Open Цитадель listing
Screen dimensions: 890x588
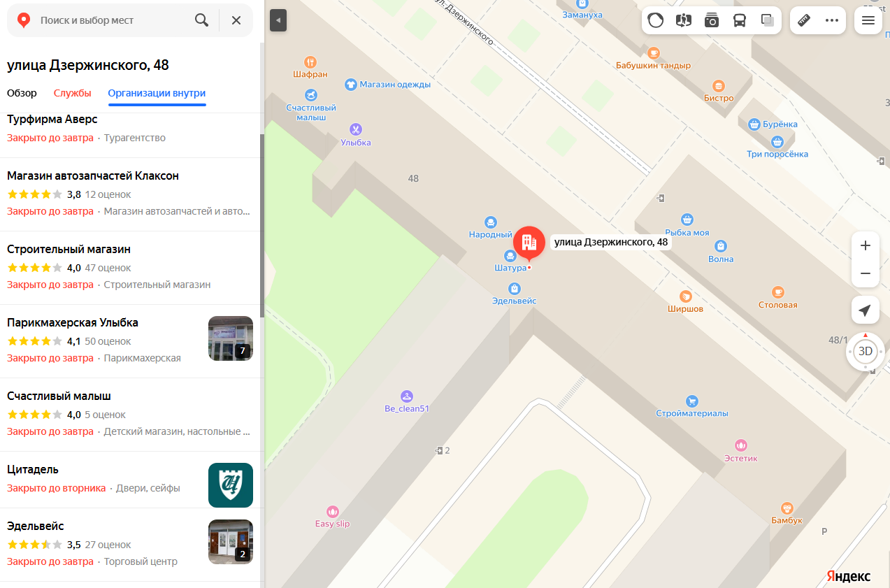click(130, 479)
